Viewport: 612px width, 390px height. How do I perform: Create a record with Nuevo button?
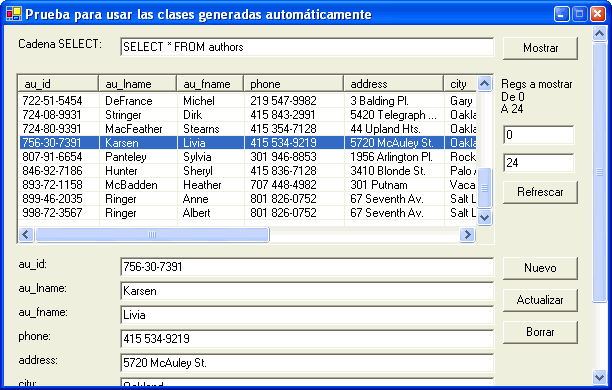540,268
